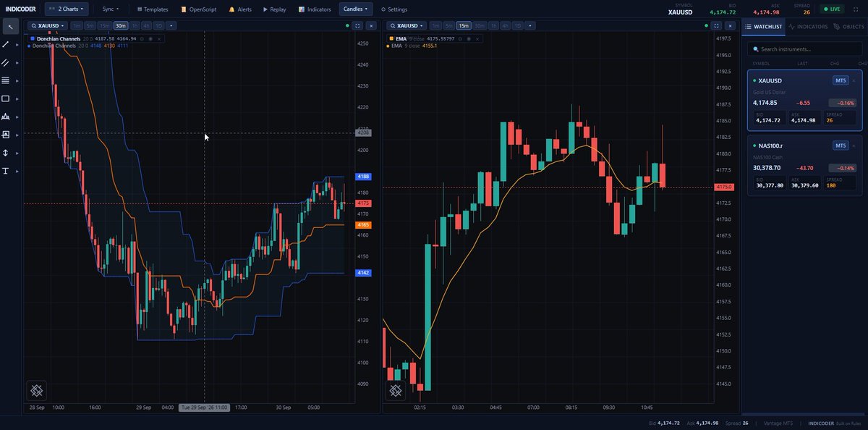Expand channel tool variants arrow
Image resolution: width=868 pixels, height=430 pixels.
coord(17,63)
